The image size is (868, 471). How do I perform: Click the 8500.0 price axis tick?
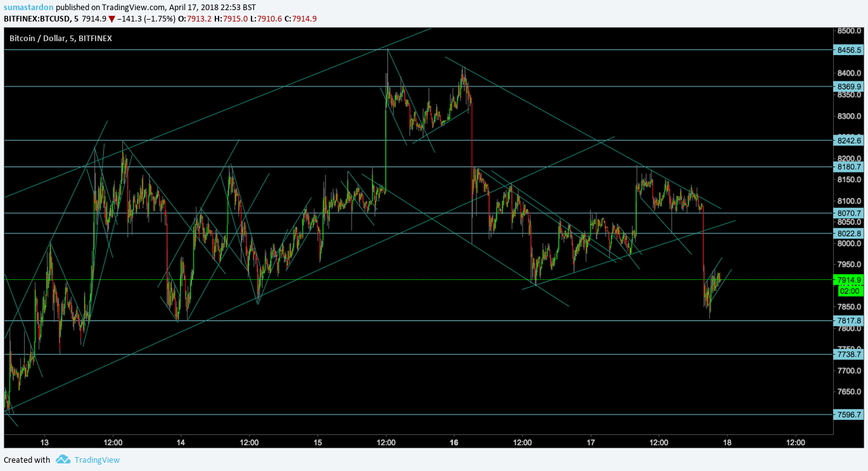click(x=848, y=30)
